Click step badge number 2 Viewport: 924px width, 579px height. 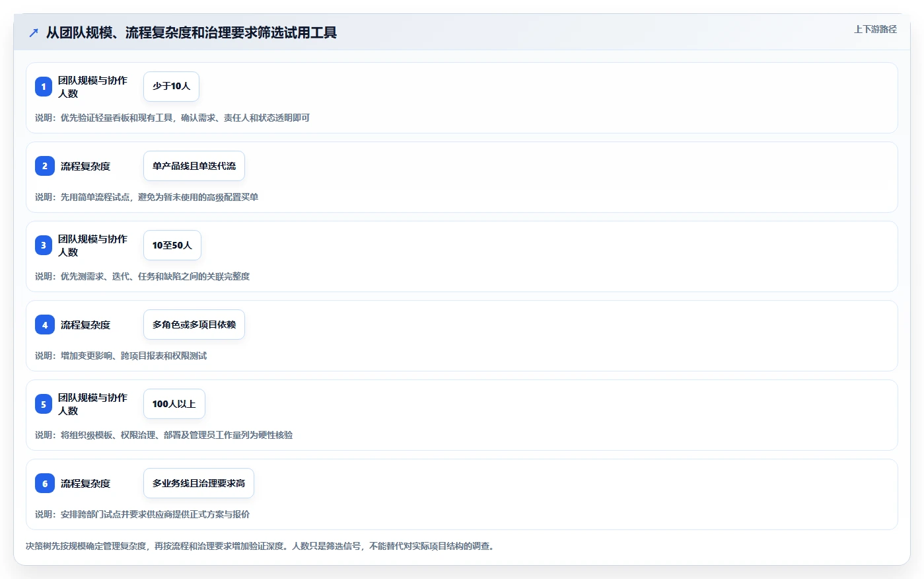(45, 166)
